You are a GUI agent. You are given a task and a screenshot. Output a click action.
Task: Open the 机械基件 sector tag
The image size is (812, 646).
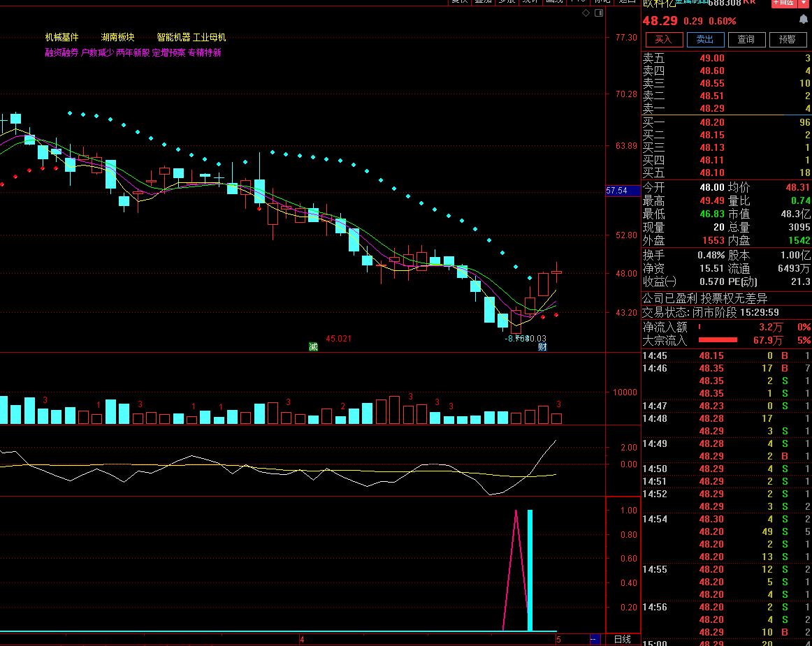[61, 37]
